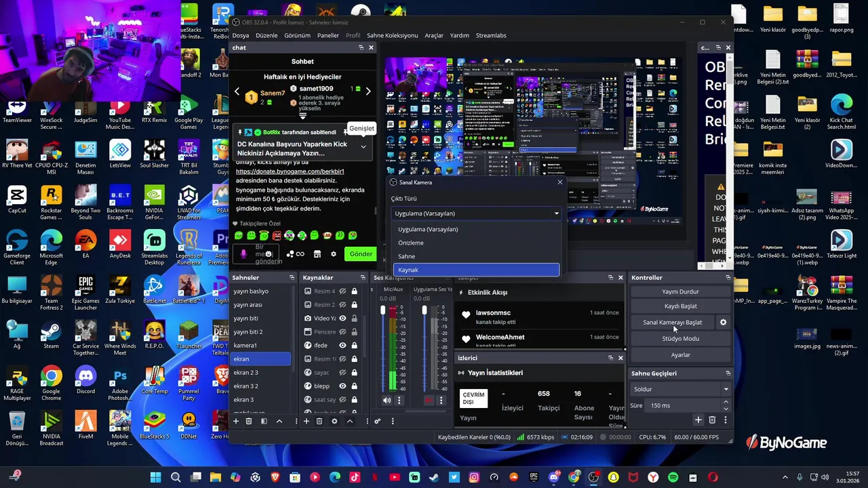Image resolution: width=868 pixels, height=488 pixels.
Task: Increase Süre duration with stepper up arrow
Action: (x=726, y=402)
